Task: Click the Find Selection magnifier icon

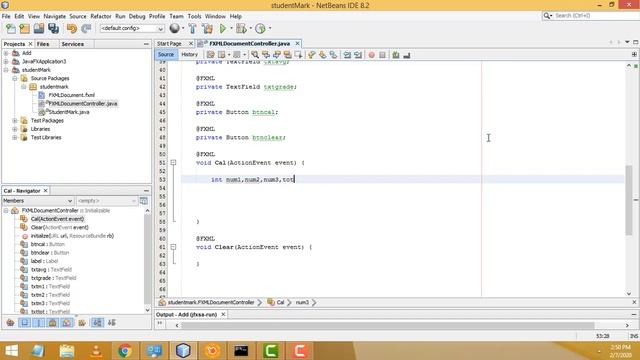Action: 255,55
